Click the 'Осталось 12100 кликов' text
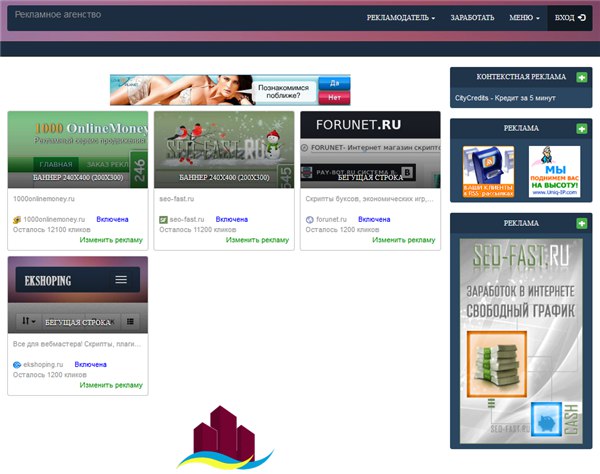 52,230
